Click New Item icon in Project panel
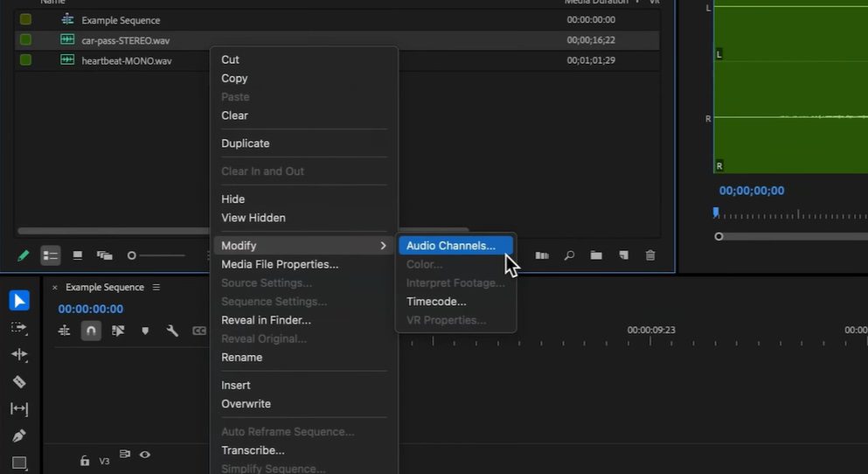The height and width of the screenshot is (474, 868). 623,255
